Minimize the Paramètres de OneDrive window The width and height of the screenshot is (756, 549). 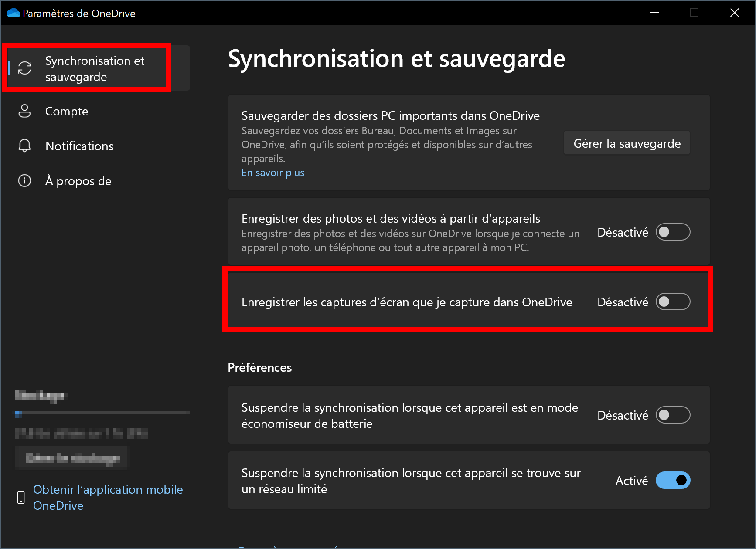tap(654, 13)
